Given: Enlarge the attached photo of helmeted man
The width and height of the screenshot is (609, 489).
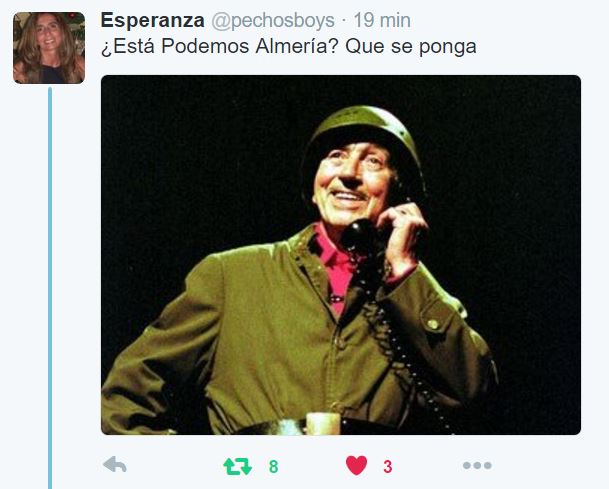Looking at the screenshot, I should pos(341,255).
